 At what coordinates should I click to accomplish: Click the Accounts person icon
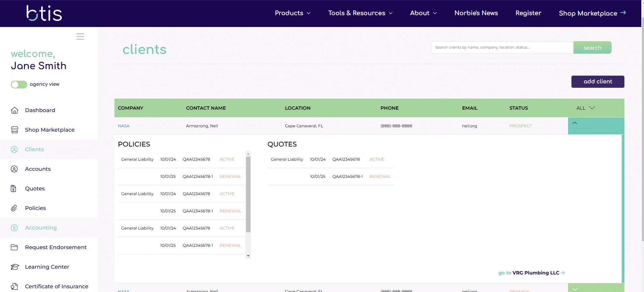coord(14,169)
